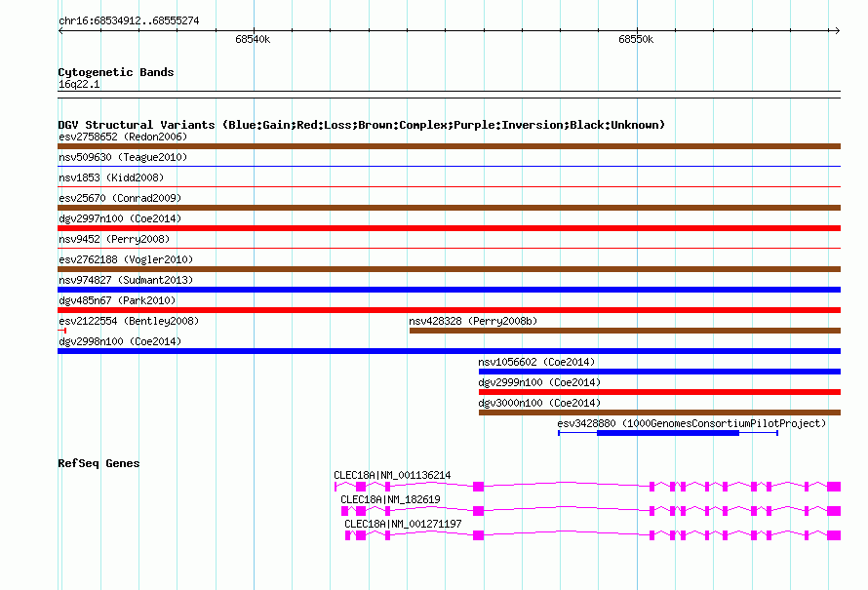Click the dgv3000n100 (Coe2014) label text
This screenshot has width=868, height=590.
point(539,403)
